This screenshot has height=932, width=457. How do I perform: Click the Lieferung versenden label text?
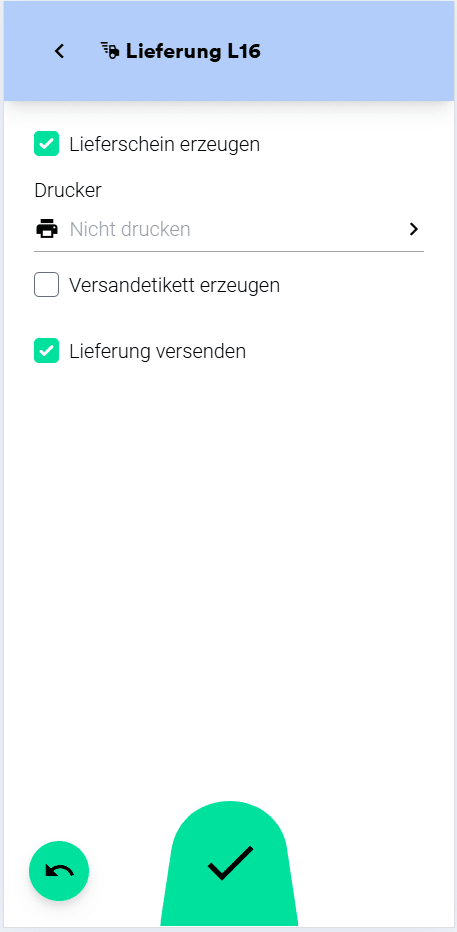coord(157,351)
